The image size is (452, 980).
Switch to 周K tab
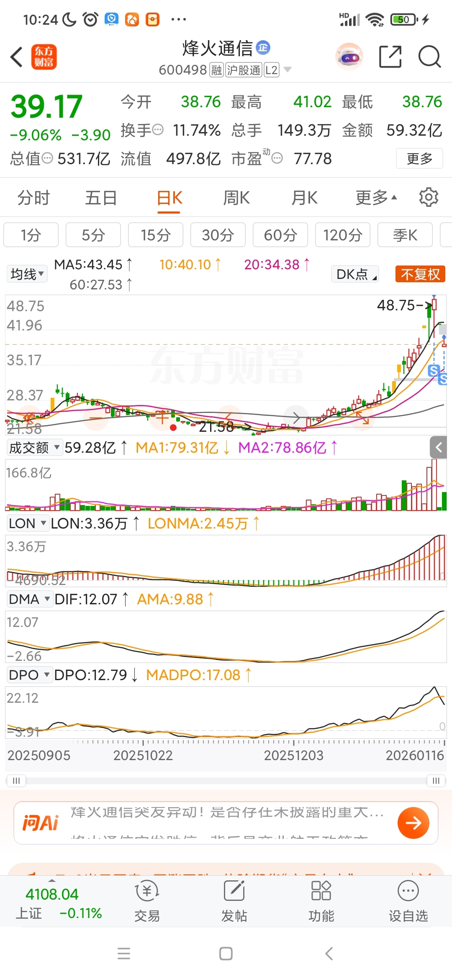(x=236, y=197)
